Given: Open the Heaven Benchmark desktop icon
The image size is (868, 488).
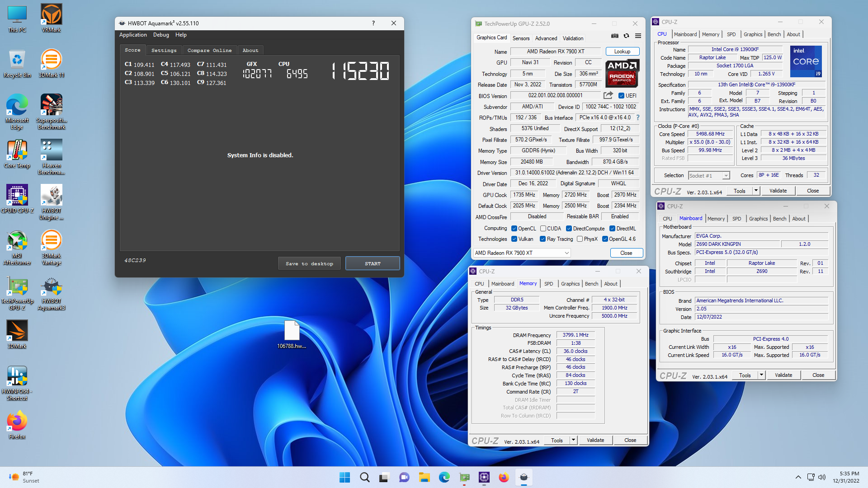Looking at the screenshot, I should [x=51, y=157].
